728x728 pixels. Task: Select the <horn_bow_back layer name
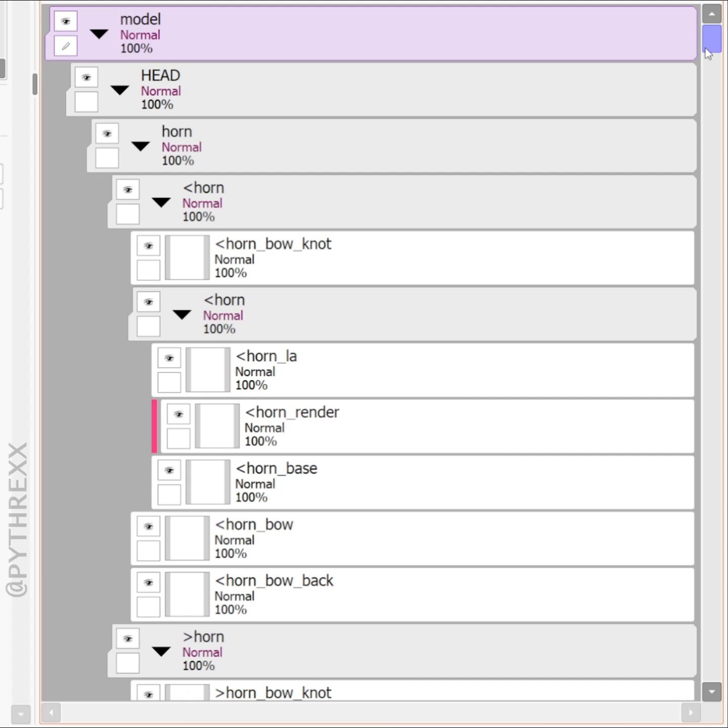click(x=274, y=581)
